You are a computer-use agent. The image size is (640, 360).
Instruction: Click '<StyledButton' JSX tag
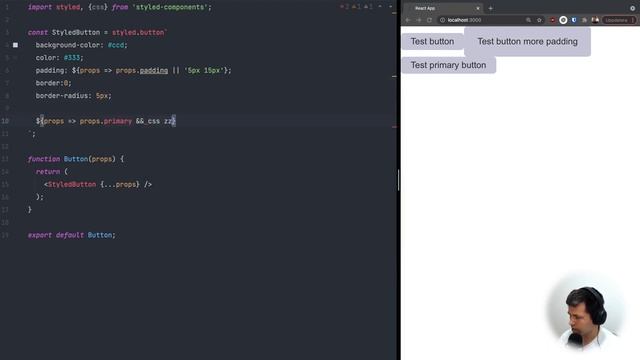point(70,184)
